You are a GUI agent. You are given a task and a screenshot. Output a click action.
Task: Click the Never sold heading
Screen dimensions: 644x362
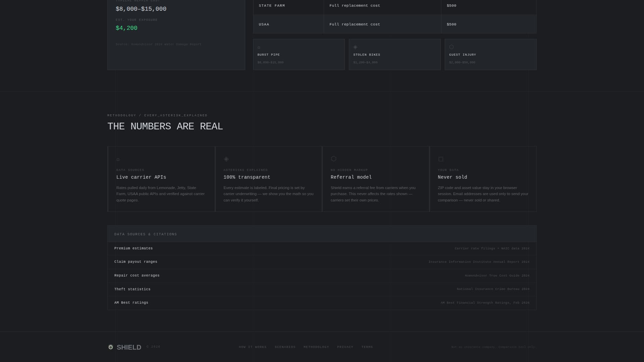[452, 177]
